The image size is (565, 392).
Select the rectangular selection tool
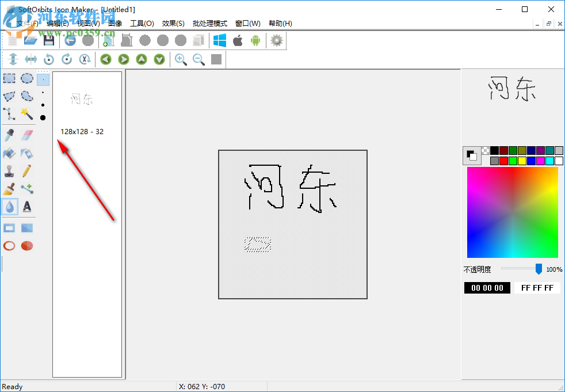(x=8, y=78)
